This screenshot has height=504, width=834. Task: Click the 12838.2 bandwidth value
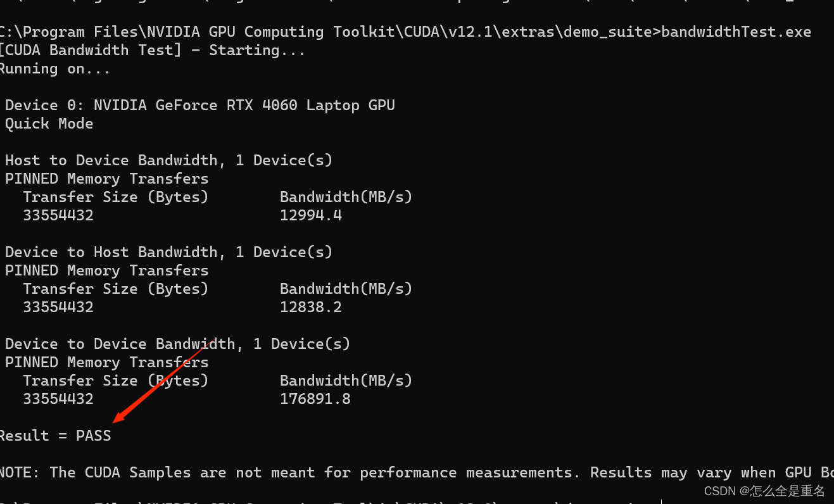tap(310, 307)
